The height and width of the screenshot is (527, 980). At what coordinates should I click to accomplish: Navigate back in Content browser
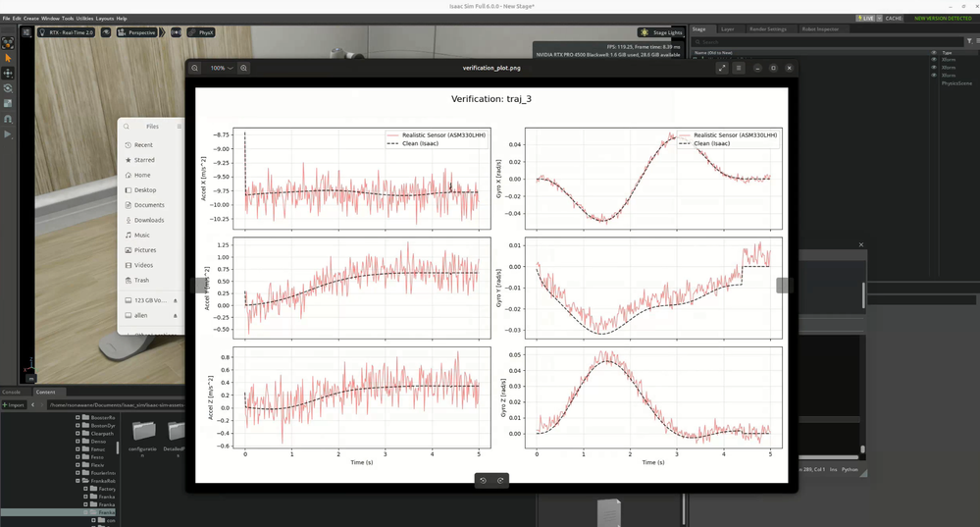[x=32, y=405]
